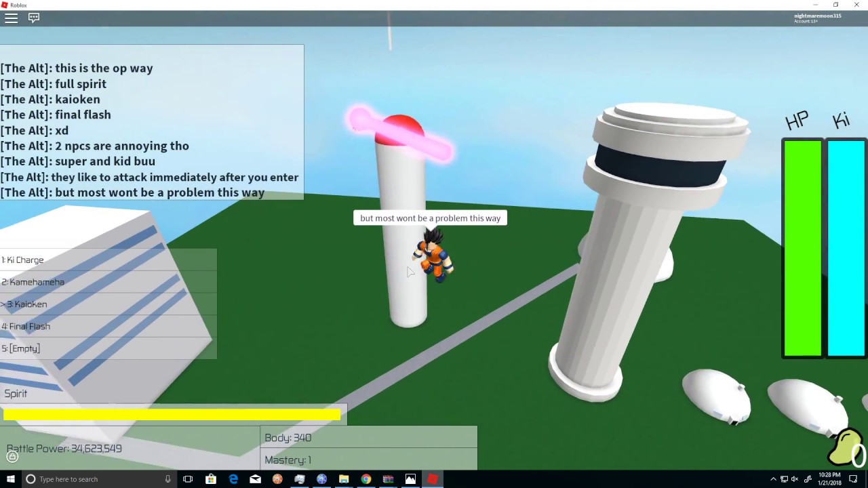Open the Mail app from the taskbar
This screenshot has width=868, height=488.
pyautogui.click(x=255, y=479)
